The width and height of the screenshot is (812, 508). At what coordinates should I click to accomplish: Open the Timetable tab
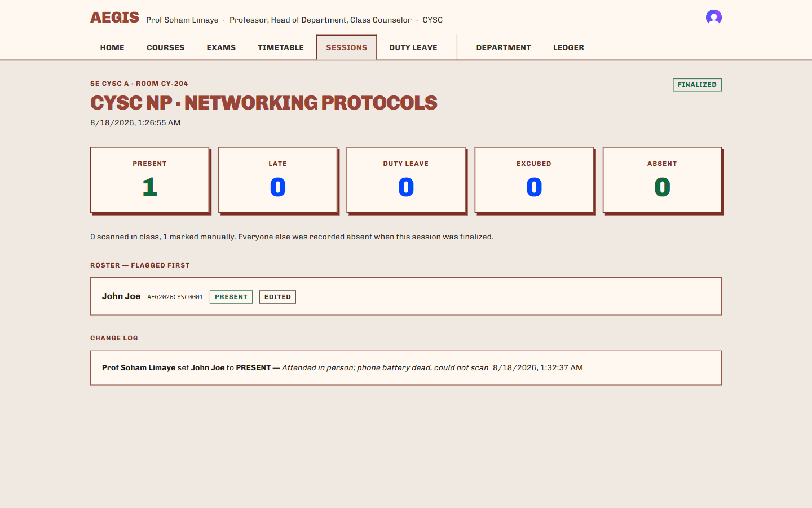click(281, 47)
